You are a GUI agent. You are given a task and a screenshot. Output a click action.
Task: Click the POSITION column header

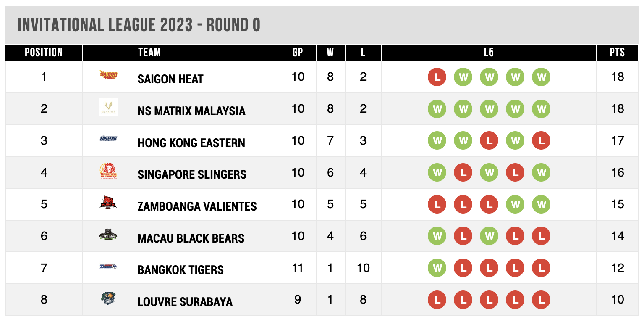(x=44, y=53)
